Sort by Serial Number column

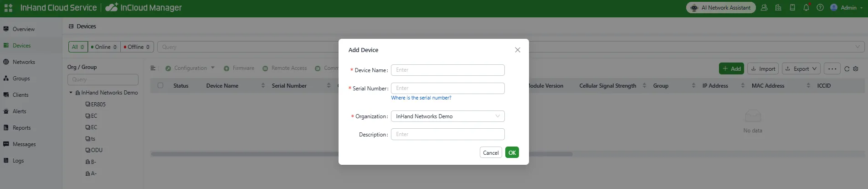pos(329,85)
